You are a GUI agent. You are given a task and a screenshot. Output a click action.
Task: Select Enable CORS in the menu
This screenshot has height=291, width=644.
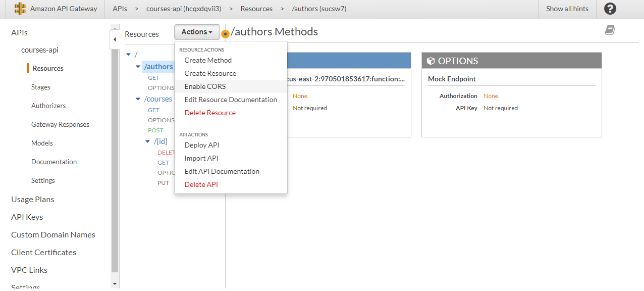(231, 86)
